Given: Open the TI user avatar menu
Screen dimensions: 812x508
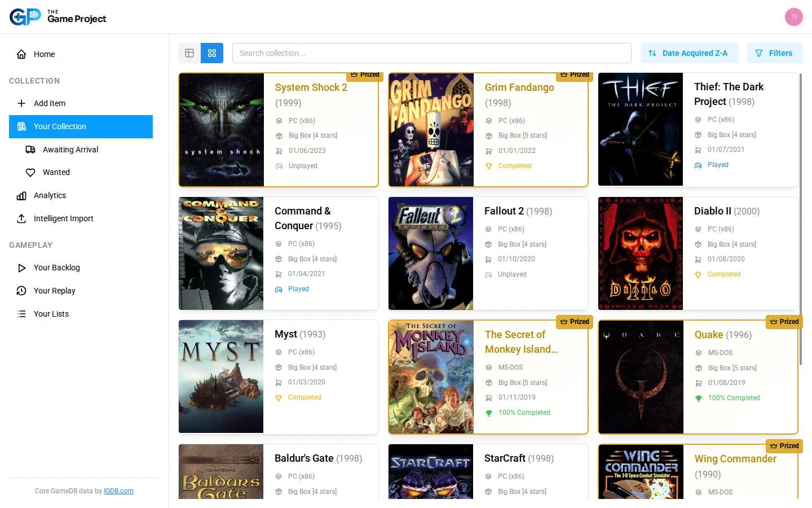Looking at the screenshot, I should tap(794, 17).
